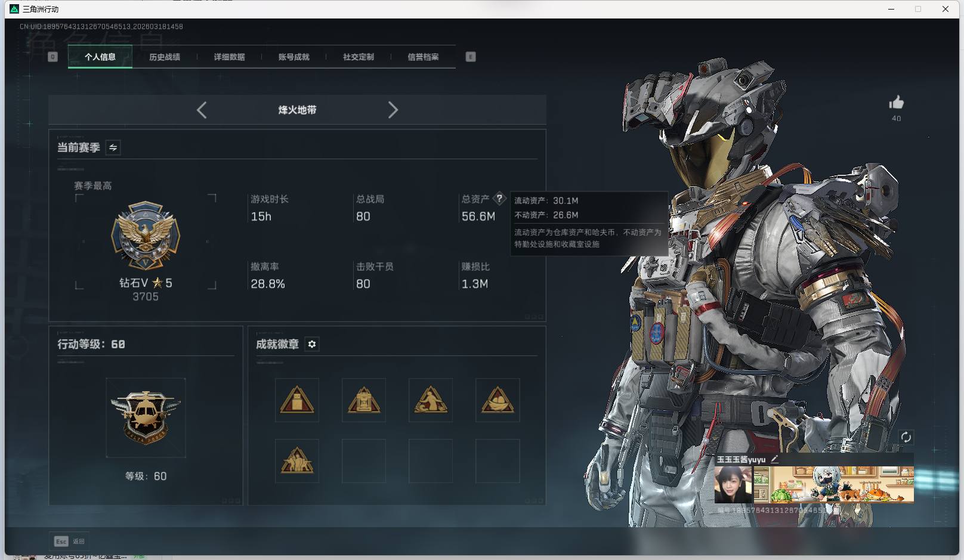Click the like count 40

coord(897,119)
